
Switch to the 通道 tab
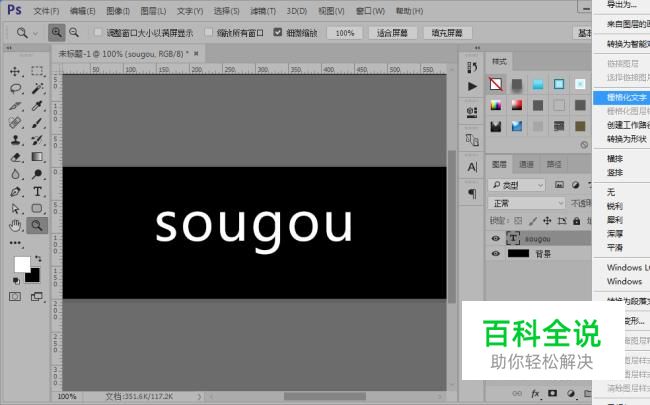coord(526,165)
